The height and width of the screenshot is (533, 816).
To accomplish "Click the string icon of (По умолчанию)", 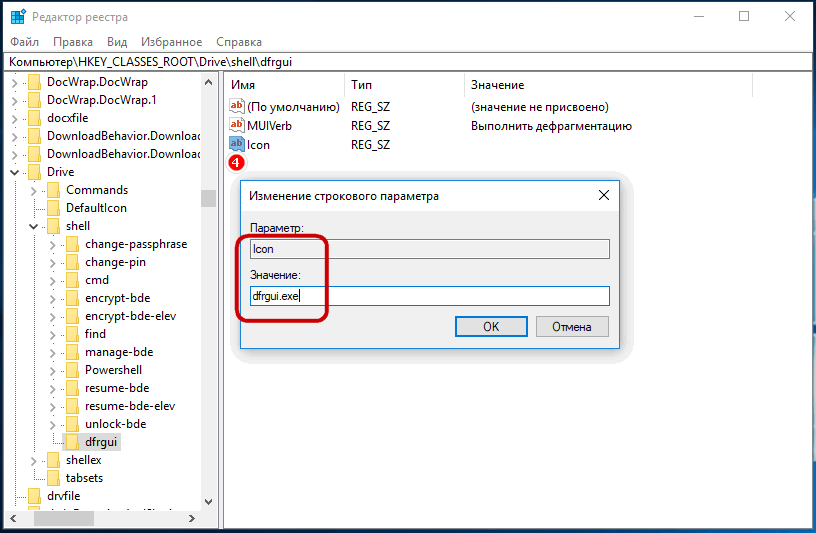I will tap(237, 107).
